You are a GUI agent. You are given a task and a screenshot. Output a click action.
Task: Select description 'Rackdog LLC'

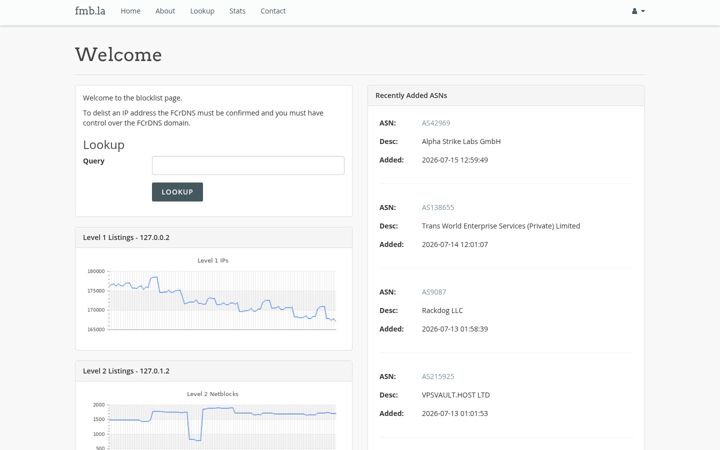(442, 310)
